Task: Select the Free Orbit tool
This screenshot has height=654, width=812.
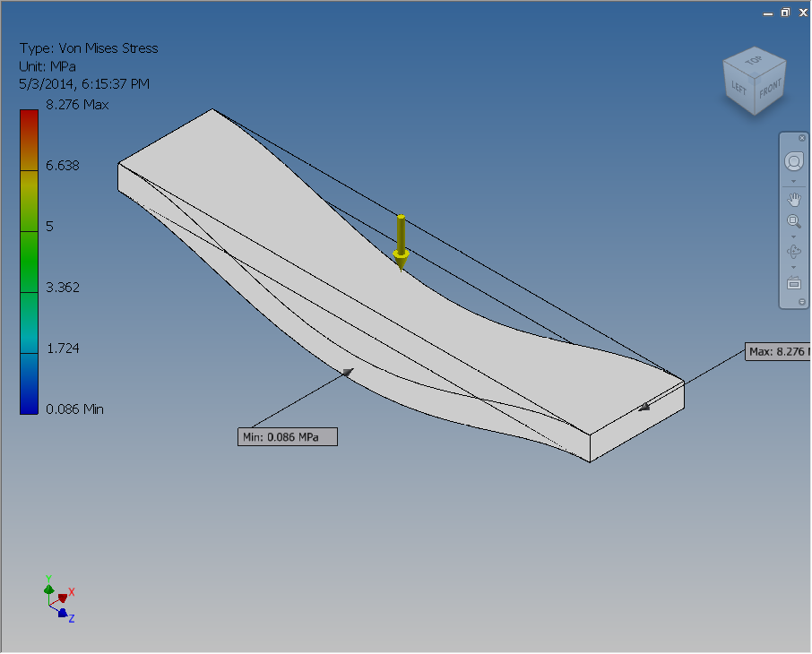Action: pyautogui.click(x=794, y=252)
